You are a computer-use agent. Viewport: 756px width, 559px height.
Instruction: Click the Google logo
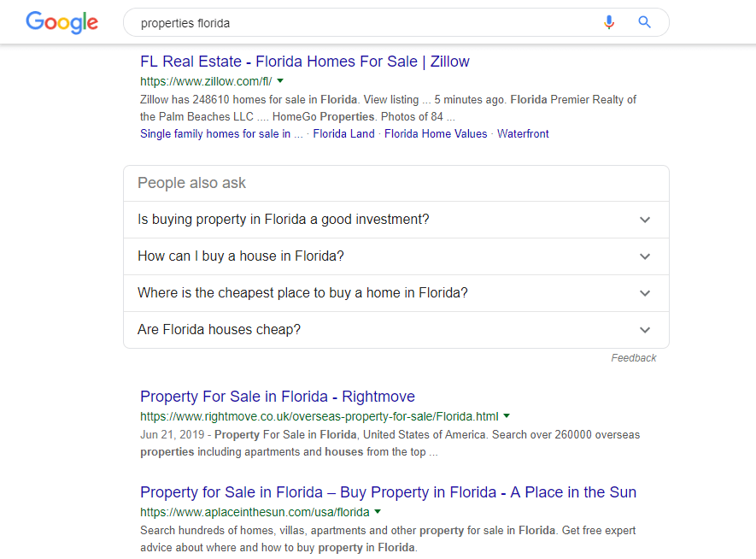[x=61, y=22]
